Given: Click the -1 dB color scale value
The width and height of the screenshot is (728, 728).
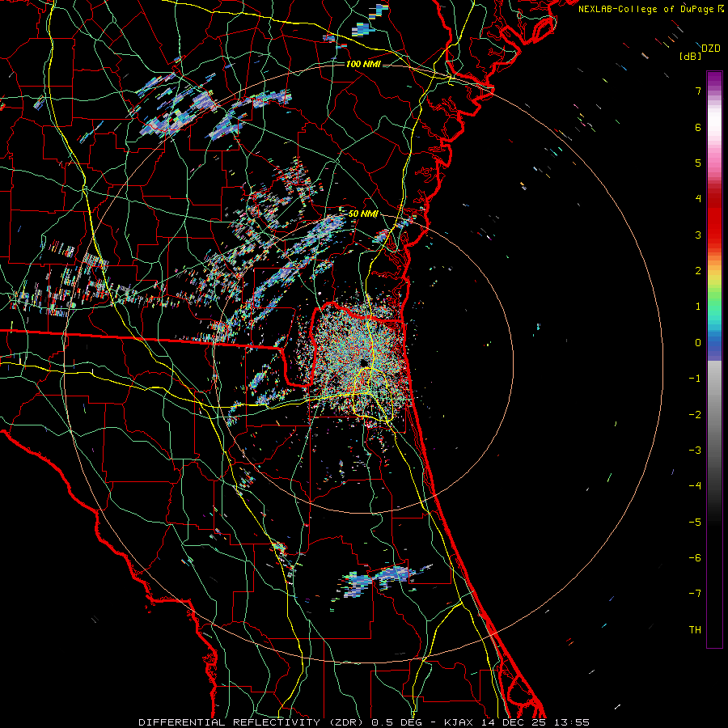Looking at the screenshot, I should point(695,379).
